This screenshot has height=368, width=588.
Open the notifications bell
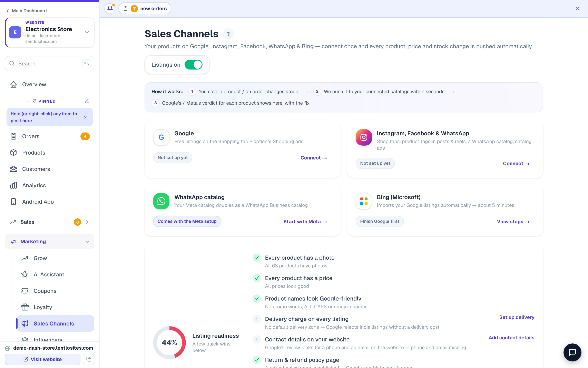pyautogui.click(x=110, y=9)
